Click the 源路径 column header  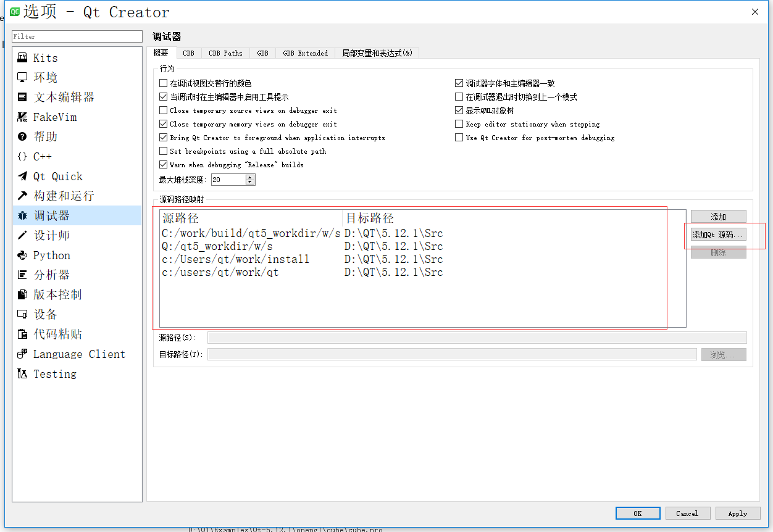click(251, 218)
